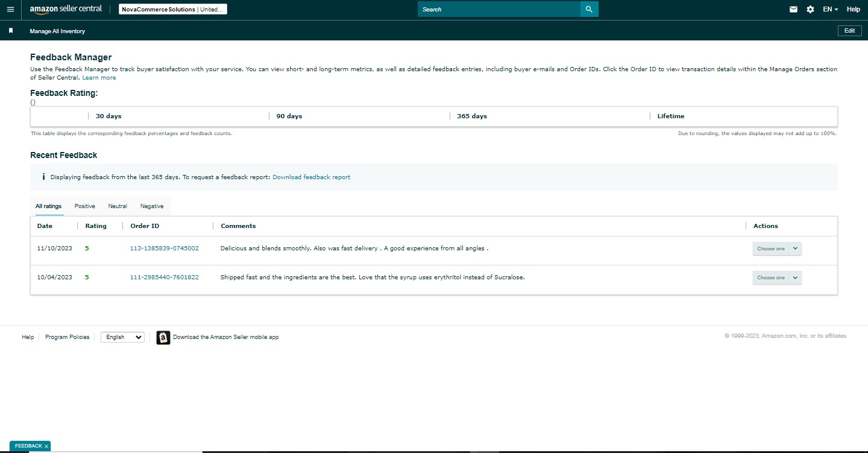Click Download the Amazon Seller mobile app
The image size is (868, 453).
(225, 337)
